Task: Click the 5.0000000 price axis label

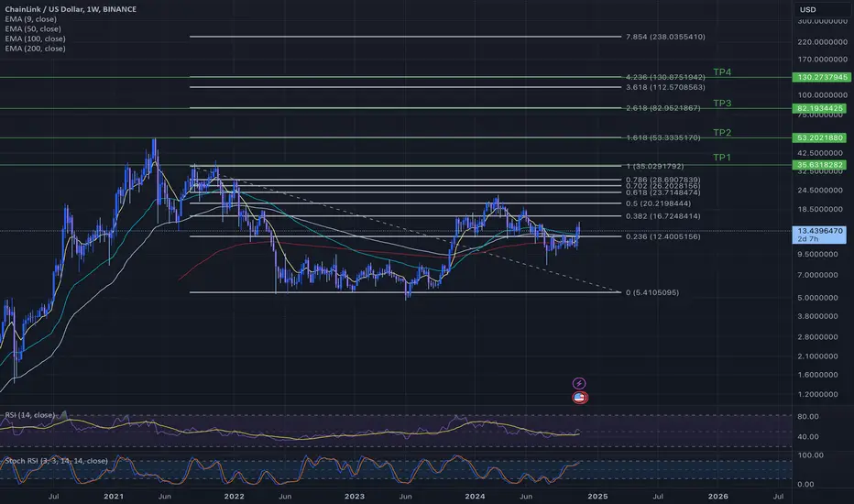Action: [x=817, y=298]
